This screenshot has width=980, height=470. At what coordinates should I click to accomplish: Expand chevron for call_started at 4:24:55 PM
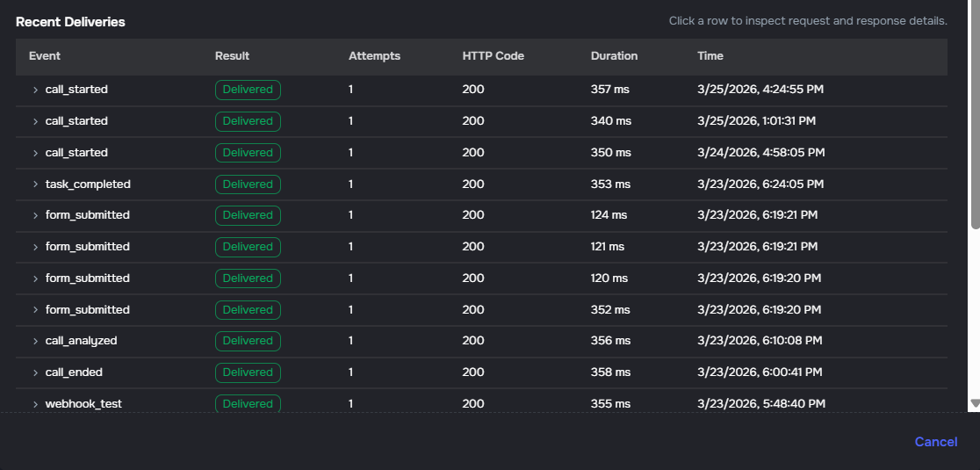click(36, 90)
